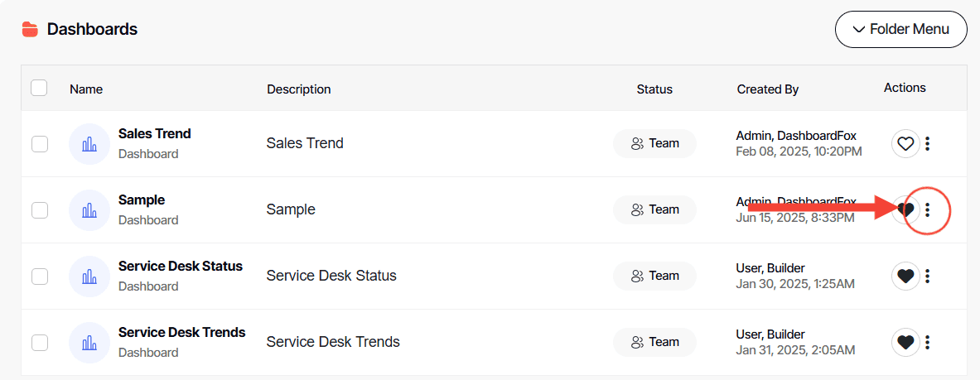Open kebab menu for Service Desk Status

tap(928, 277)
